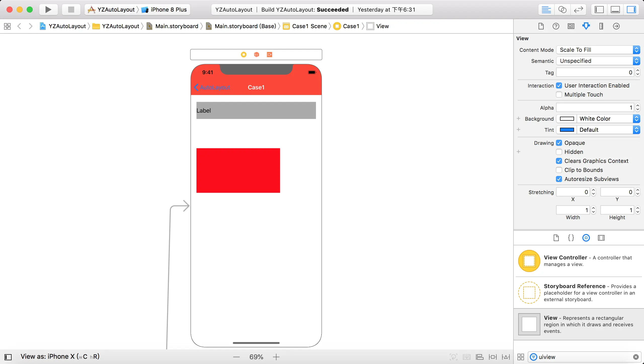Check the Clip to Bounds option
Image resolution: width=644 pixels, height=364 pixels.
[x=559, y=170]
